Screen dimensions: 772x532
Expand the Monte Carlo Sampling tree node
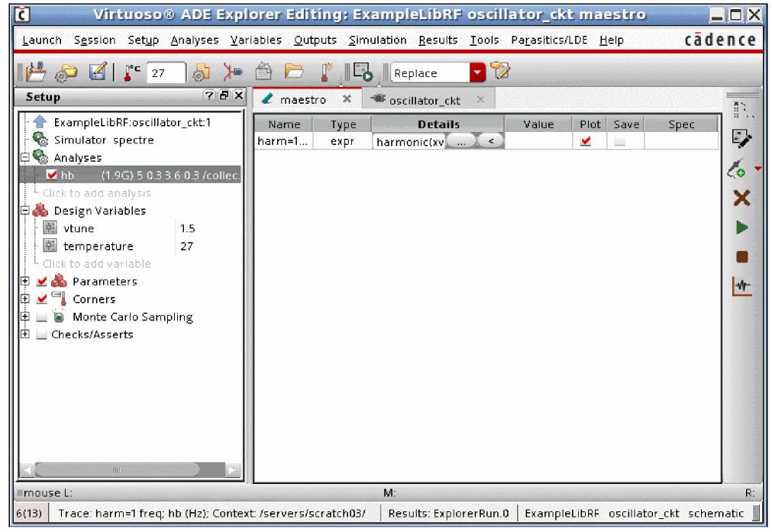(24, 317)
